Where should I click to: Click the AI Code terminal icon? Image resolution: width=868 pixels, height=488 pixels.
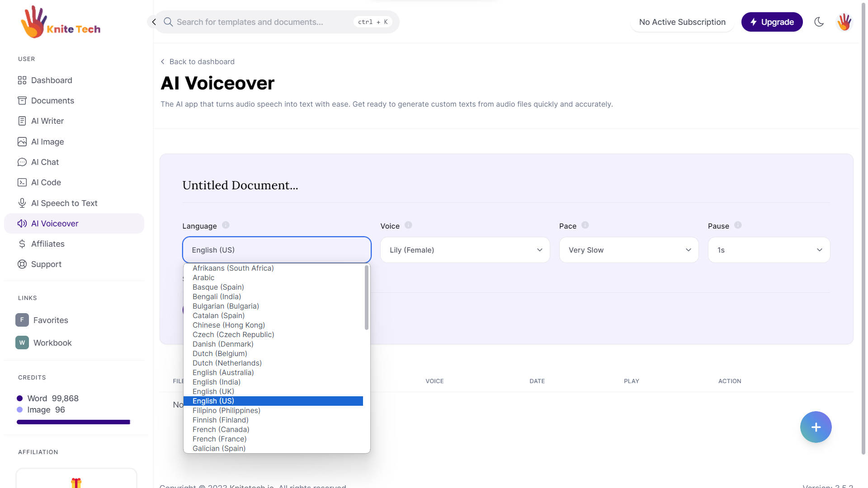pyautogui.click(x=22, y=183)
